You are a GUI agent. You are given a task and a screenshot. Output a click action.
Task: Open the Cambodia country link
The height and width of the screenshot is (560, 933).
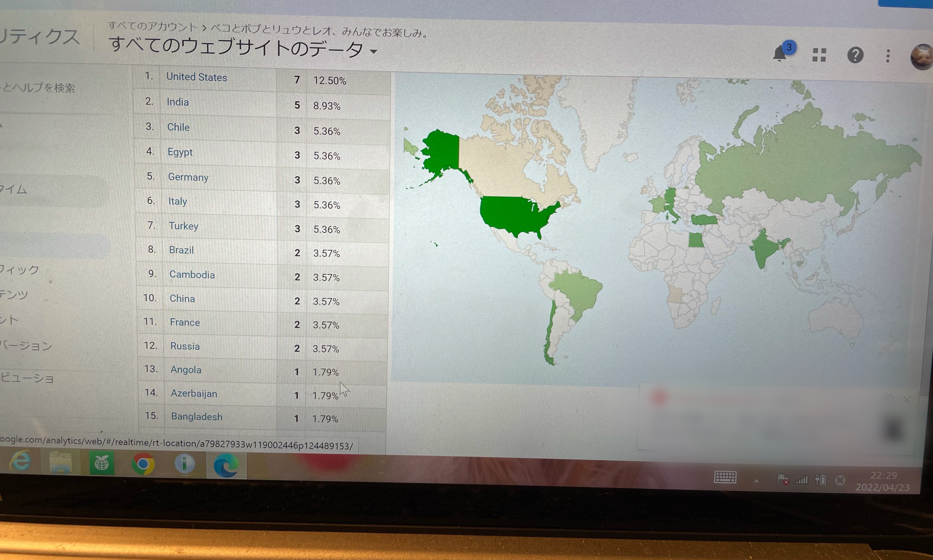click(192, 275)
